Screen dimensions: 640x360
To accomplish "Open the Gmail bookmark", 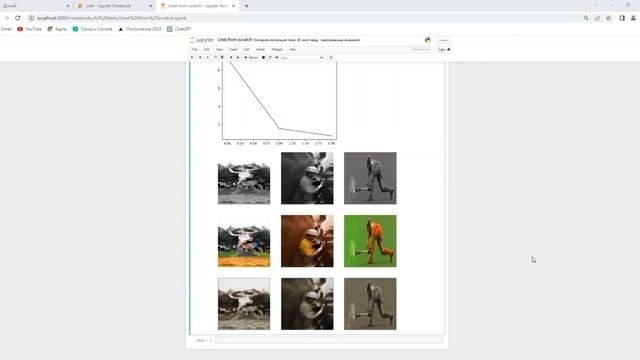I will pos(6,29).
